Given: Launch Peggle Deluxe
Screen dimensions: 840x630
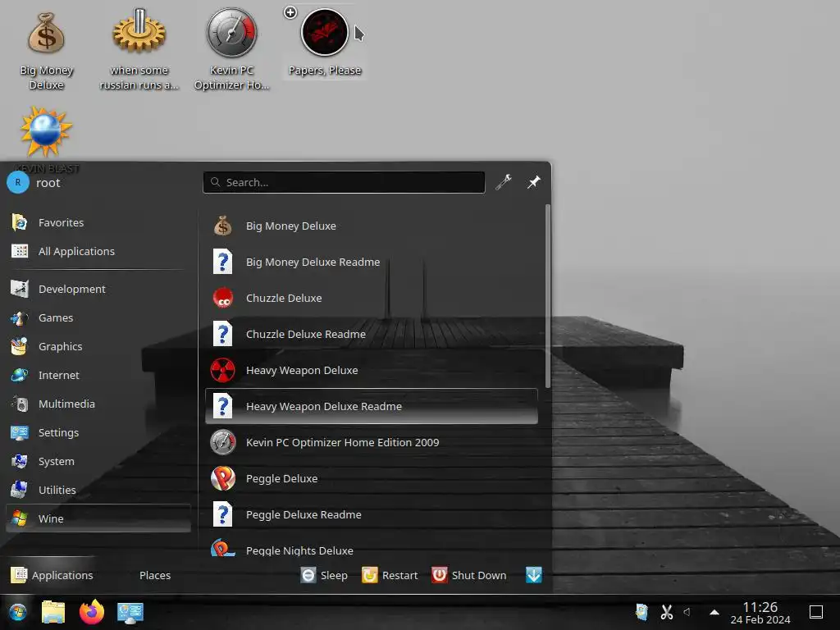Looking at the screenshot, I should click(372, 478).
